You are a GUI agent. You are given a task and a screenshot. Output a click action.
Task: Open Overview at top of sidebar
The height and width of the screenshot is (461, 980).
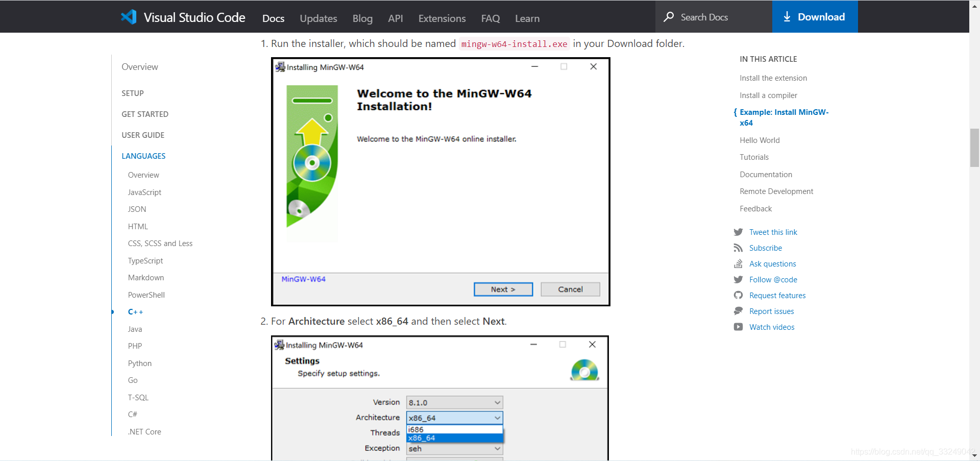coord(140,67)
